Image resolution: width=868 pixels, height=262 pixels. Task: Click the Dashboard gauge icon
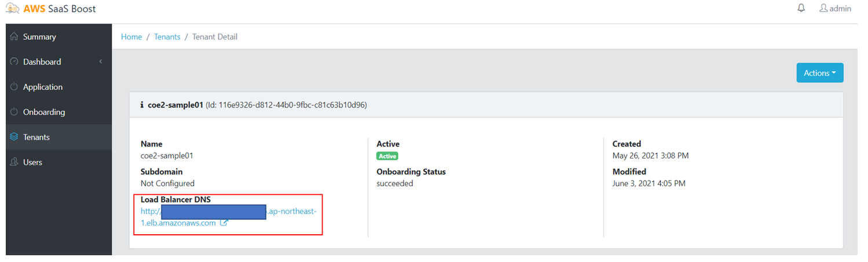pos(14,62)
